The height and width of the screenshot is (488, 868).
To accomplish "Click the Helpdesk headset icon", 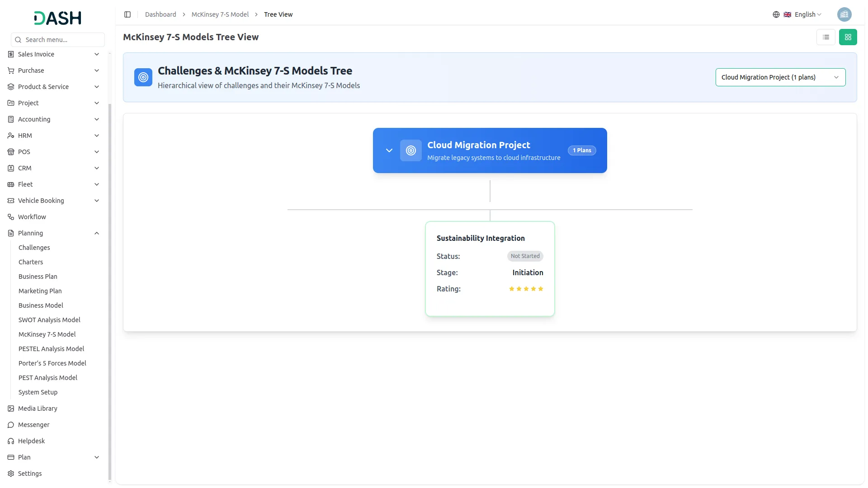I will [11, 441].
